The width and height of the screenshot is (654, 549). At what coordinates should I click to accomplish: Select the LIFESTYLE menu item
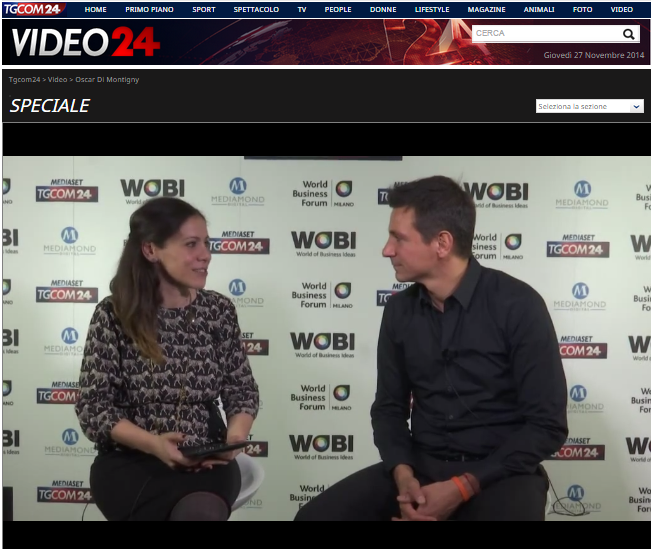tap(432, 9)
